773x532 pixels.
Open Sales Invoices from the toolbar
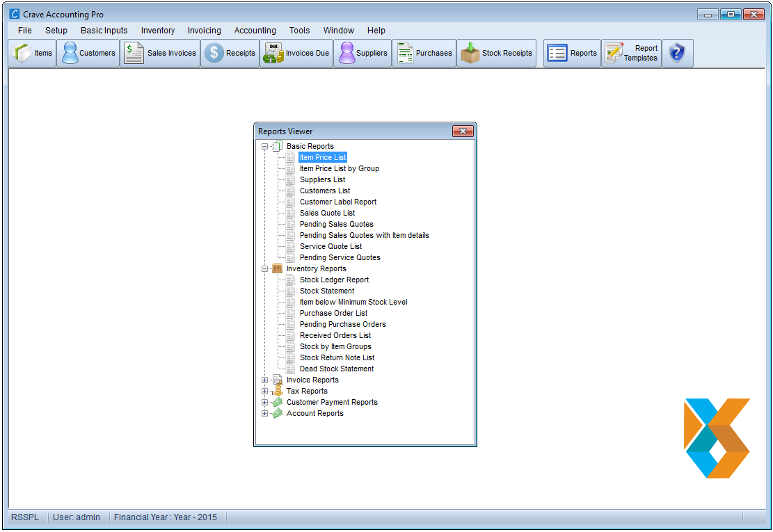[x=160, y=53]
